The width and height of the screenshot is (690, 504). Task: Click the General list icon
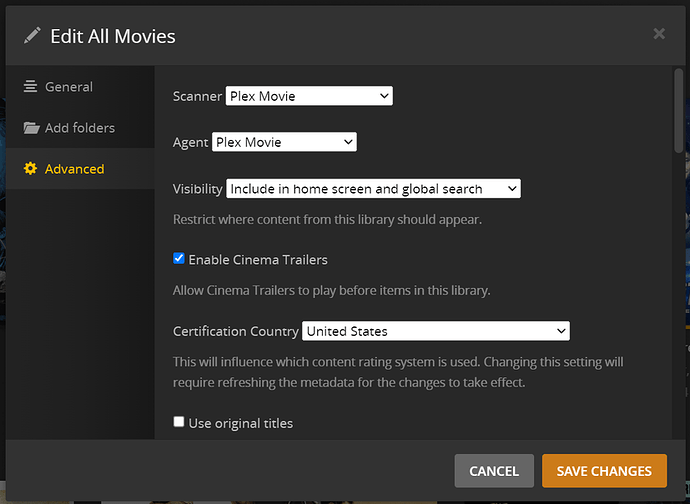31,87
